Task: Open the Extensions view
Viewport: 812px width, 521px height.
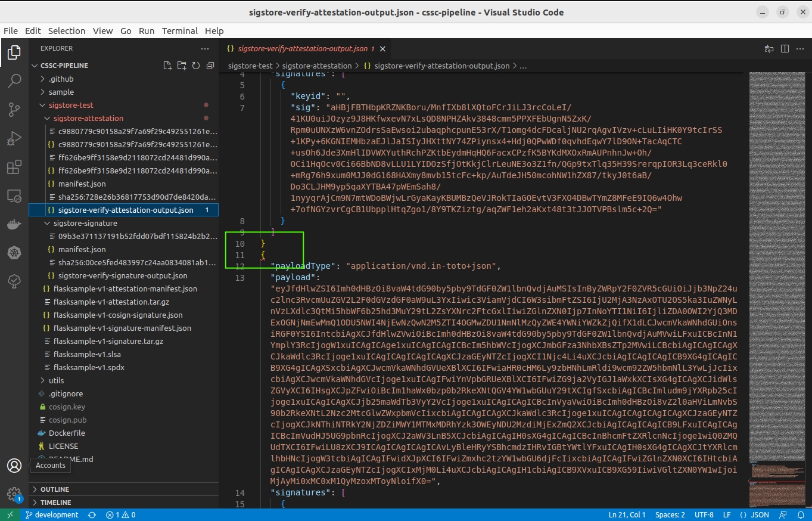Action: pyautogui.click(x=14, y=167)
